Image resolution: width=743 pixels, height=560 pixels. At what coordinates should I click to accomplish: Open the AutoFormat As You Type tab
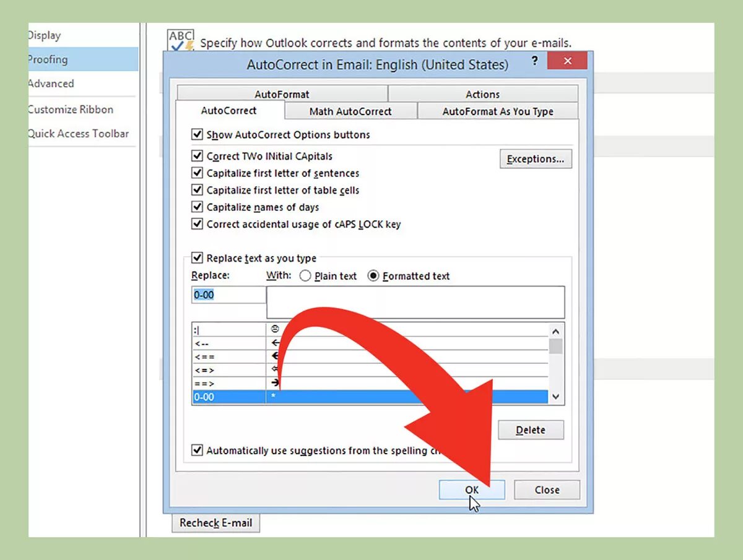pos(498,111)
